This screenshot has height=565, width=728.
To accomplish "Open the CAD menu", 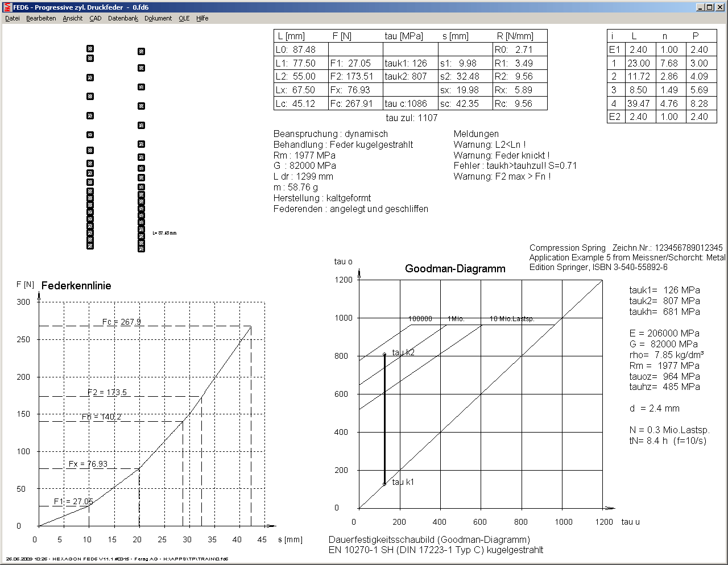I will pyautogui.click(x=96, y=18).
